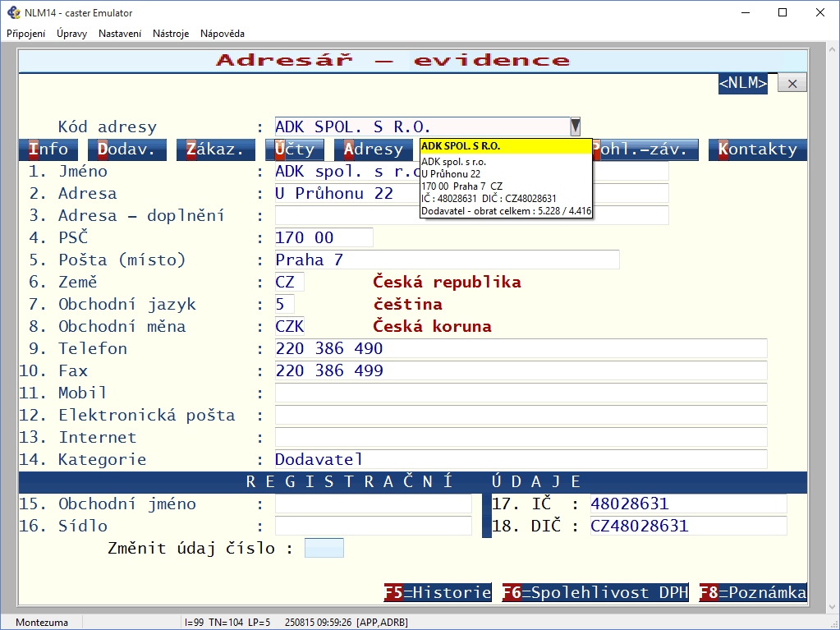
Task: Switch to the Účty tab
Action: coord(295,149)
